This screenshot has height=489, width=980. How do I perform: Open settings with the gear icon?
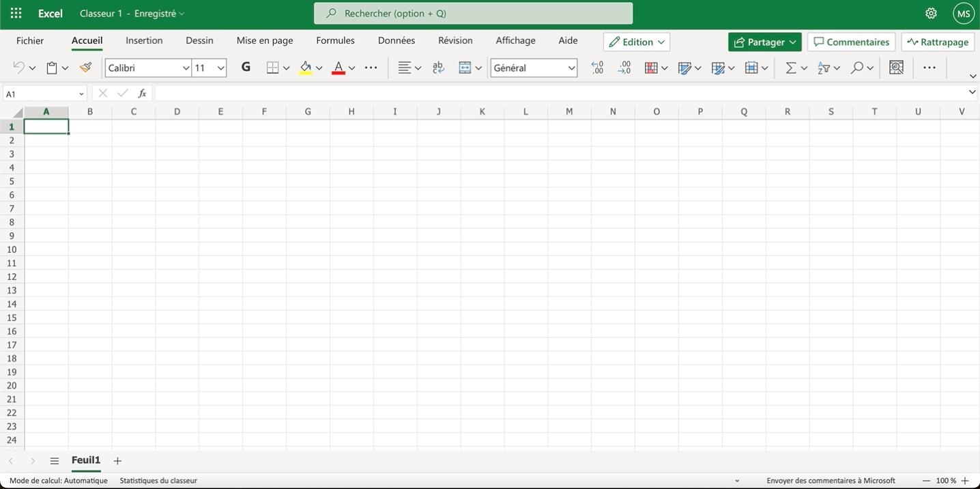[931, 14]
